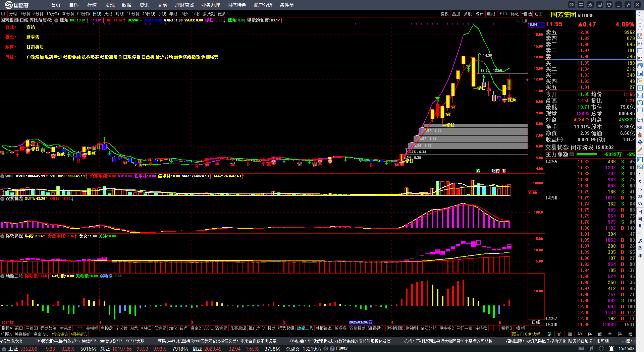Select 30 minute period in right sidebar
The height and width of the screenshot is (352, 644).
click(x=640, y=196)
